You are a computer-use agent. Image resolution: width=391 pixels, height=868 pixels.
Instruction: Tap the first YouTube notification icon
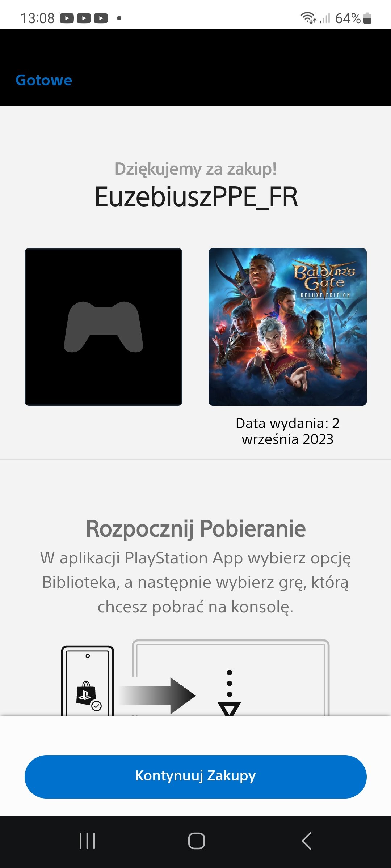click(67, 18)
